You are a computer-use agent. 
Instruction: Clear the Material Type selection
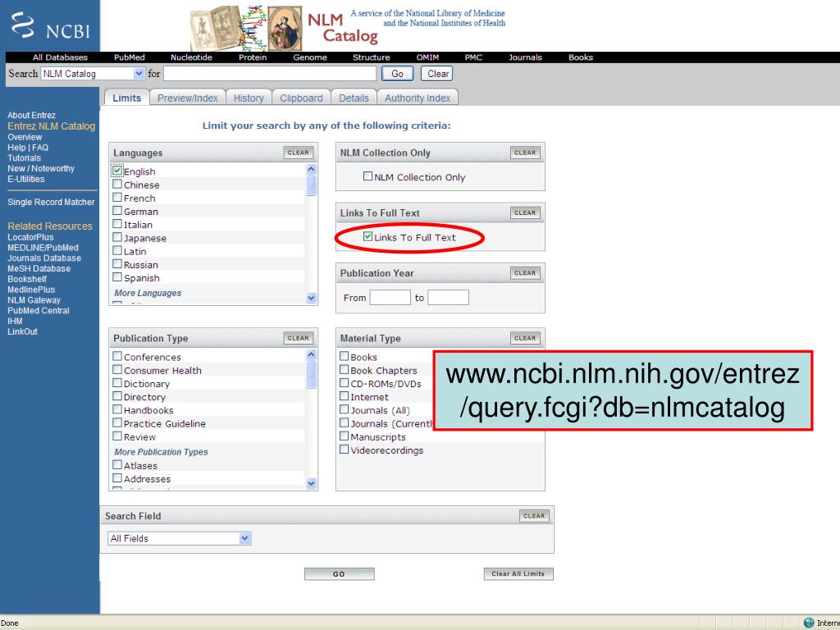click(x=525, y=337)
